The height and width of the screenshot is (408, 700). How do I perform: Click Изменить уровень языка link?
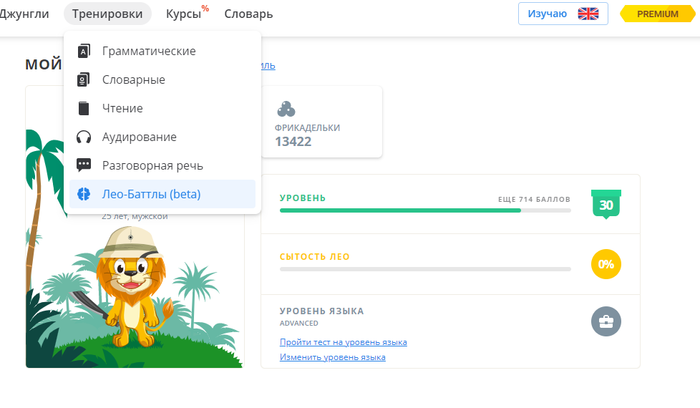pyautogui.click(x=332, y=357)
